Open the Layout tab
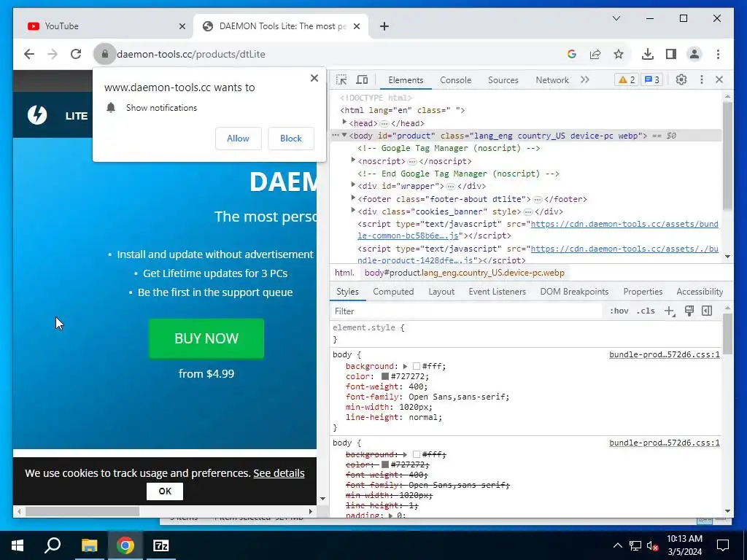 click(441, 292)
